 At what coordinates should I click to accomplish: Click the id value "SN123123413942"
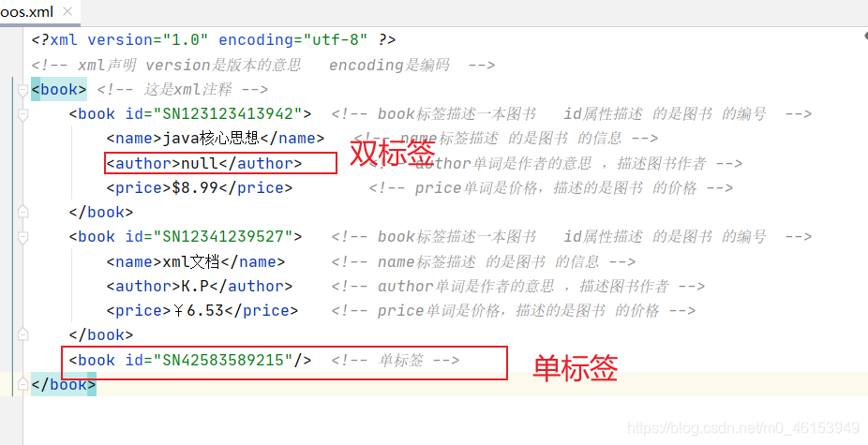227,114
